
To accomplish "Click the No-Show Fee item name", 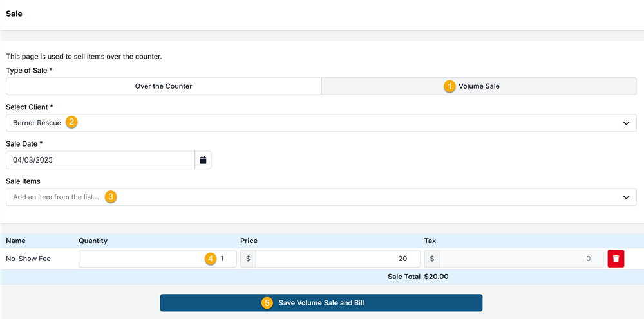I will [x=28, y=259].
